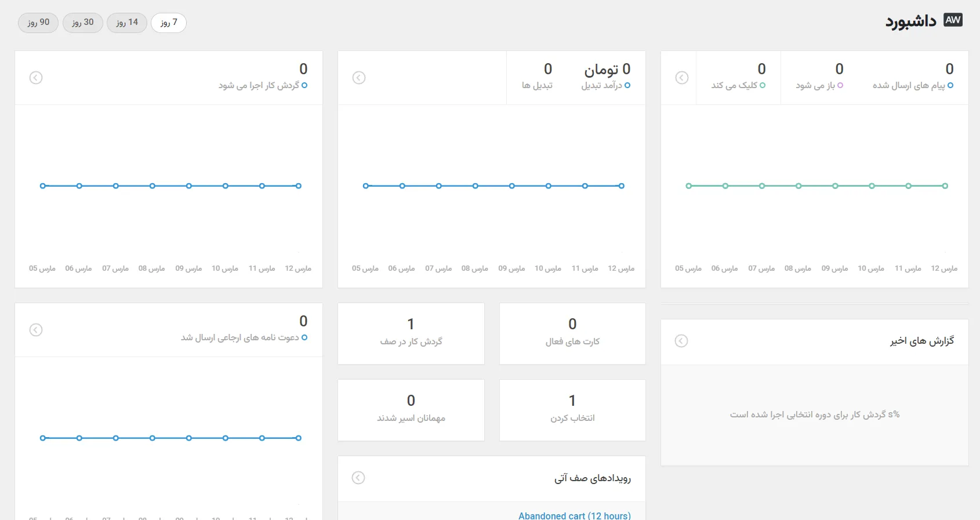
Task: Click the 10 مارس point on the referral invites chart
Action: point(226,438)
